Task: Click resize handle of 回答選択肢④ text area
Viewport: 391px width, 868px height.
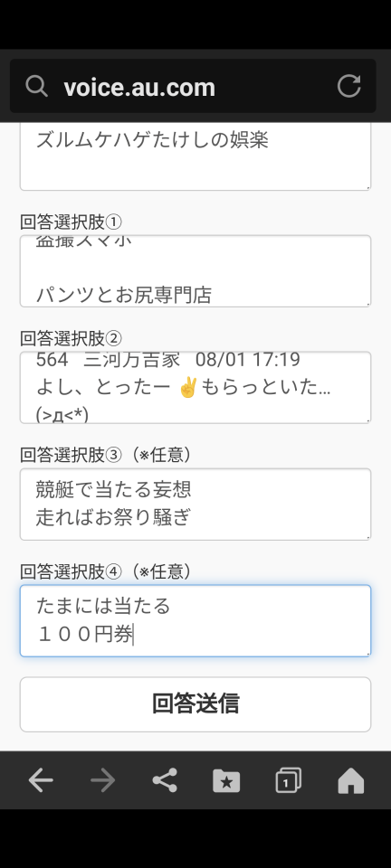Action: (x=367, y=653)
